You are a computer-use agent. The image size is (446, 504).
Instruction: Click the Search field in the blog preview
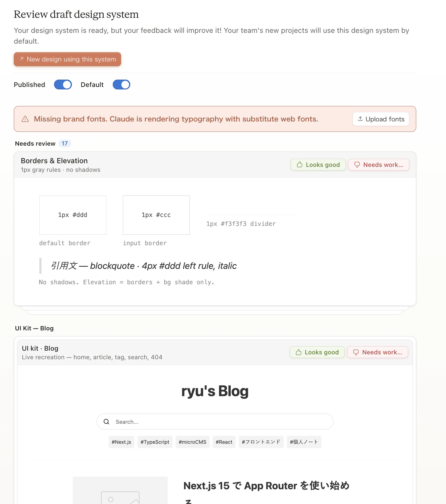[215, 421]
